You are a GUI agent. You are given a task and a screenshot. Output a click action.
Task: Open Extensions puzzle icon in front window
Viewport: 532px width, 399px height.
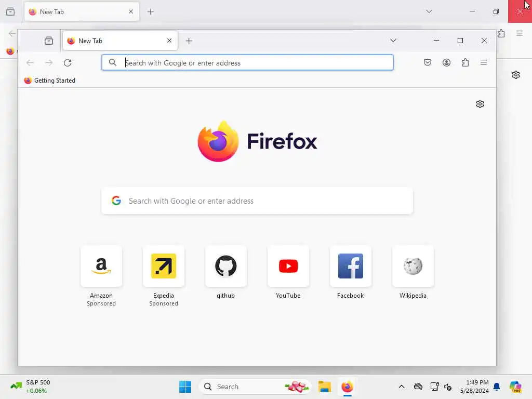[465, 62]
